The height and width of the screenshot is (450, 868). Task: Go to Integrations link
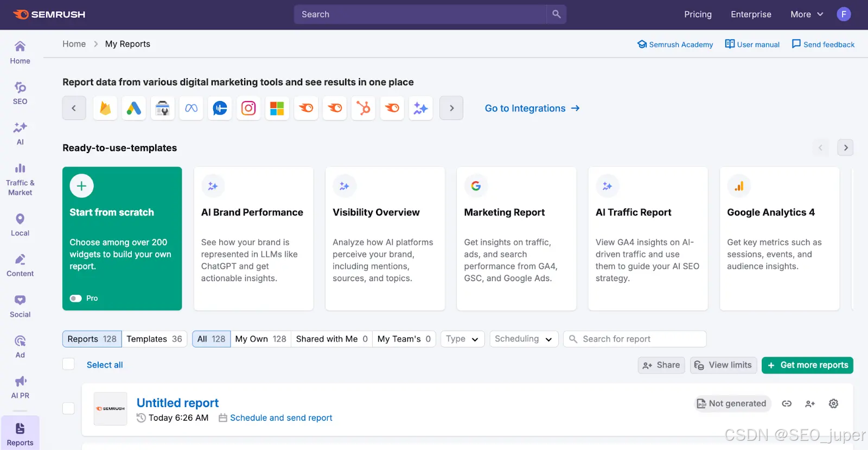click(x=532, y=109)
